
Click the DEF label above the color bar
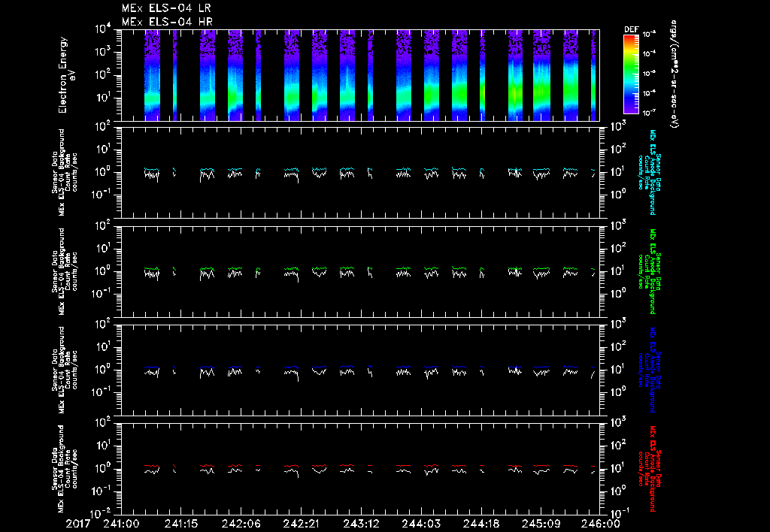point(631,29)
